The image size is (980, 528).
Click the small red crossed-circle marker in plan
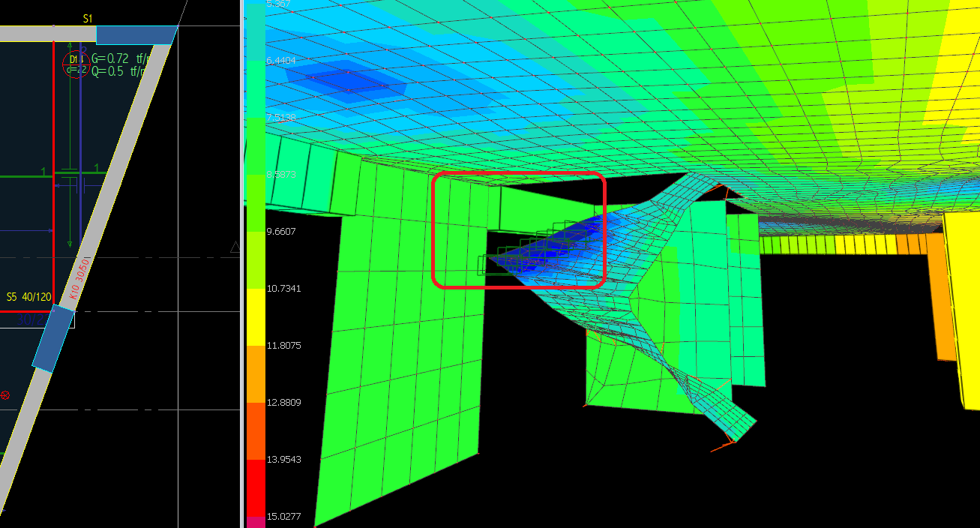tap(5, 395)
